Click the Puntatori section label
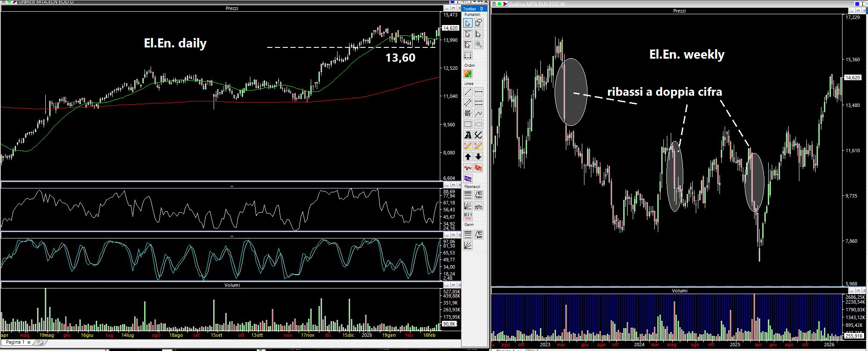 click(472, 15)
